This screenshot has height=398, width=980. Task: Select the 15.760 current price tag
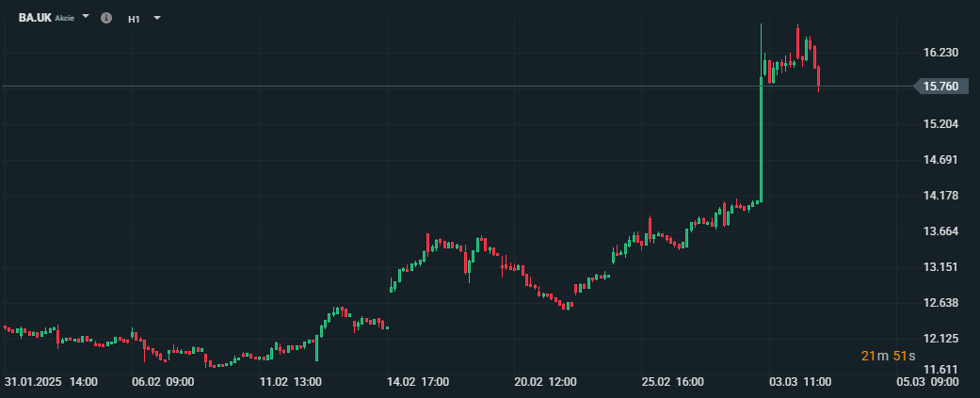(x=940, y=87)
